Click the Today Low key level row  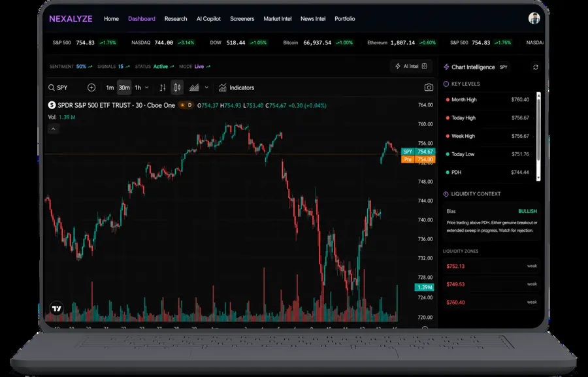coord(488,154)
